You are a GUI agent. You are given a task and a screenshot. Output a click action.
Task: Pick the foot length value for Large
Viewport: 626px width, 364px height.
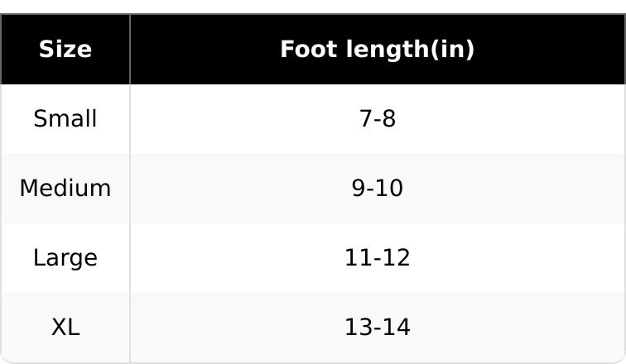[377, 258]
